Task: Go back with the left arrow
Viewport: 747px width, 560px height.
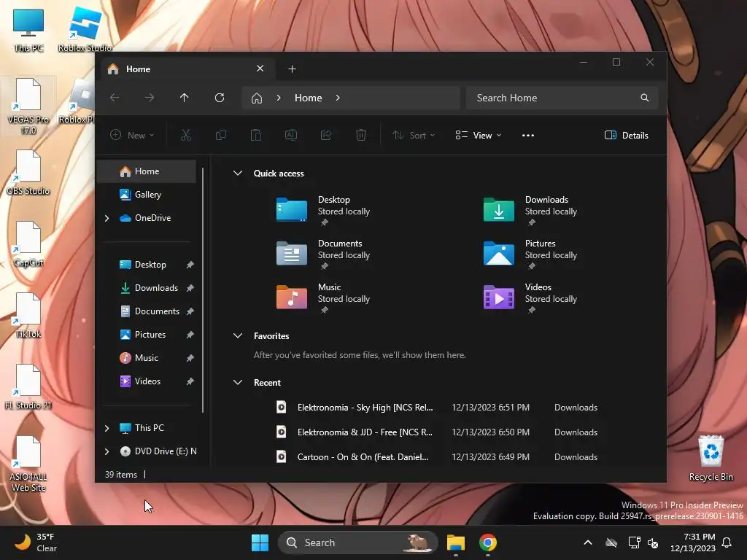Action: pyautogui.click(x=115, y=98)
